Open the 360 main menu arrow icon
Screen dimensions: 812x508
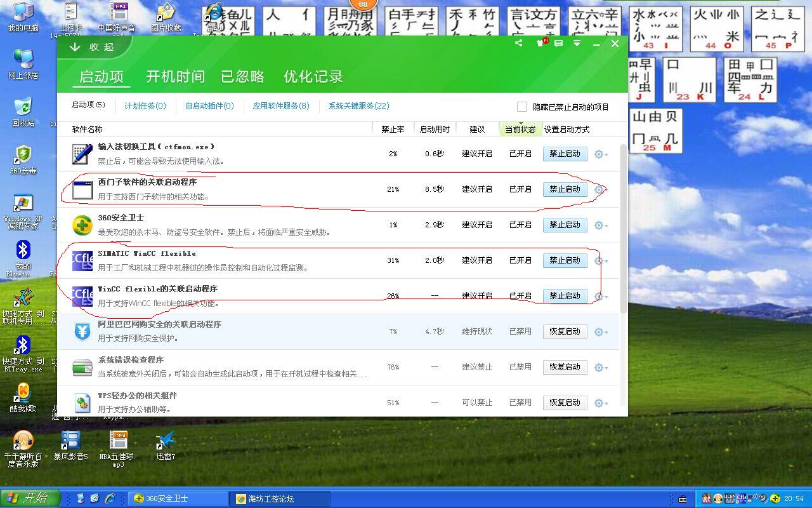click(577, 43)
